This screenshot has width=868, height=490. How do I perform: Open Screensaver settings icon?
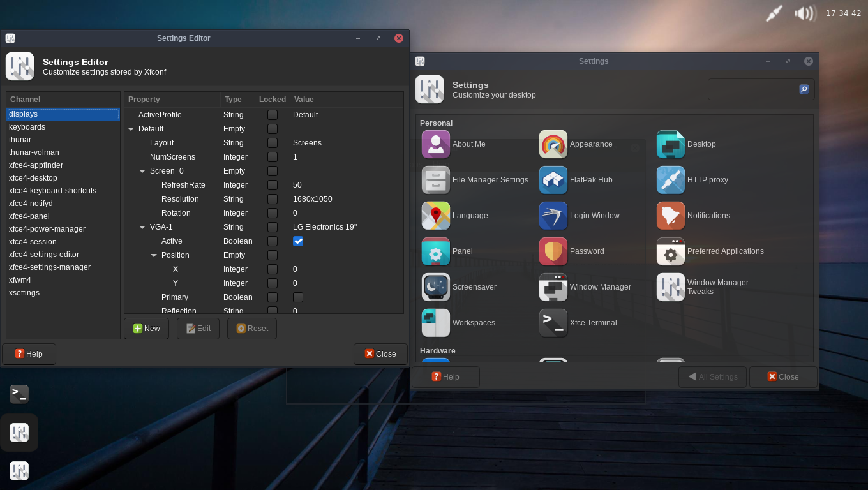coord(436,287)
